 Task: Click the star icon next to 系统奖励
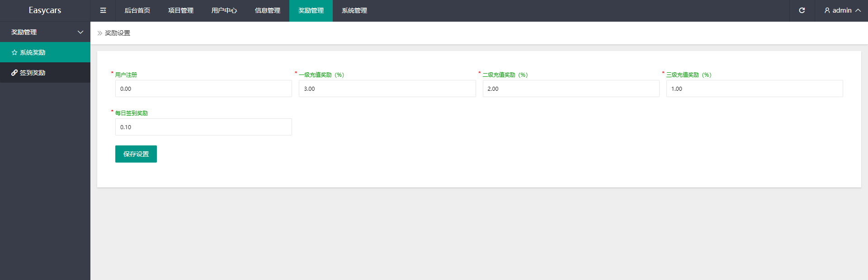(x=14, y=52)
